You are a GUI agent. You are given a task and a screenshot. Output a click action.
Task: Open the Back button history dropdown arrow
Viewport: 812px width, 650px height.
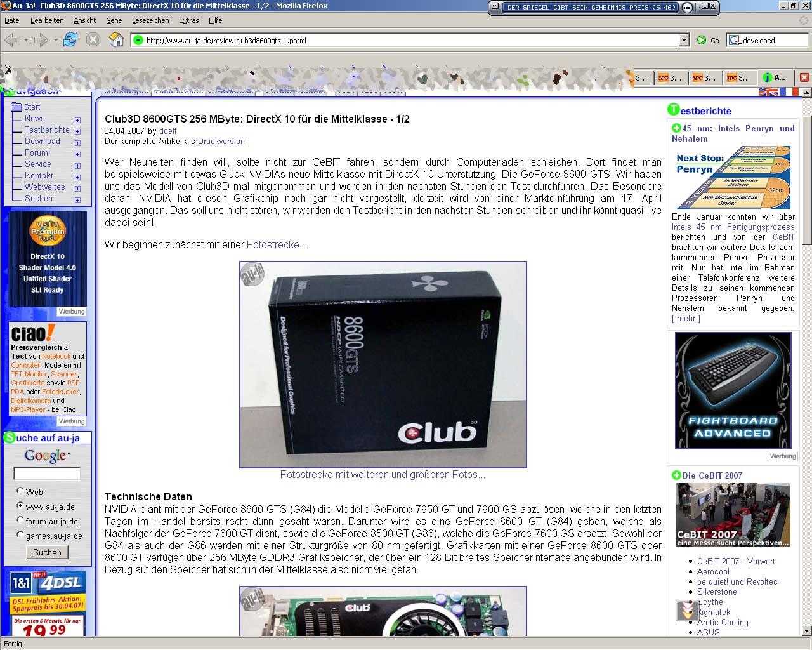pos(25,40)
